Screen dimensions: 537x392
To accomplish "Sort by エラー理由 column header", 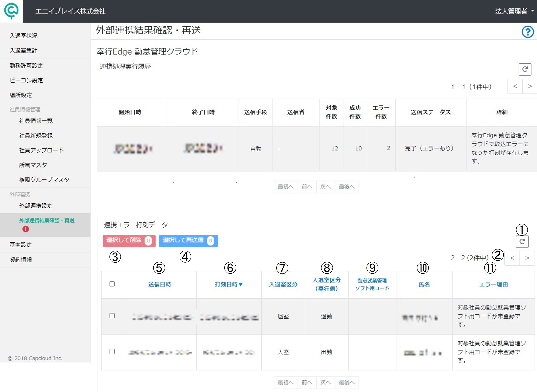I will coord(493,284).
